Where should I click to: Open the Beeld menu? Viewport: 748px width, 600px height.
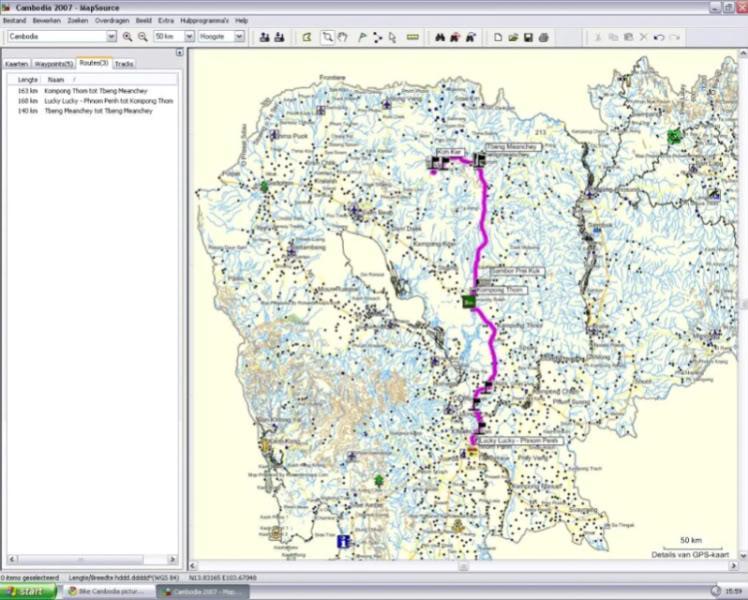(x=144, y=21)
